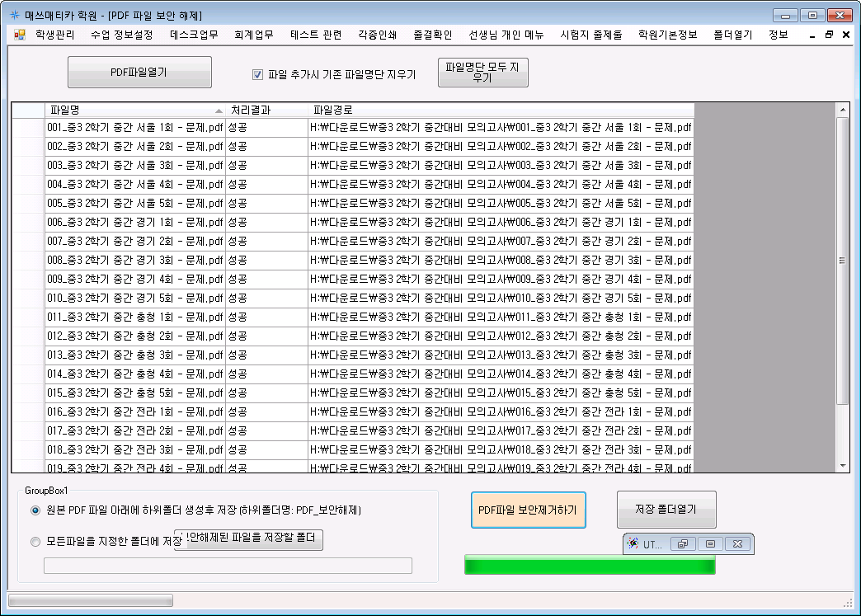The width and height of the screenshot is (861, 616).
Task: Click the UT floating window icon
Action: [633, 543]
